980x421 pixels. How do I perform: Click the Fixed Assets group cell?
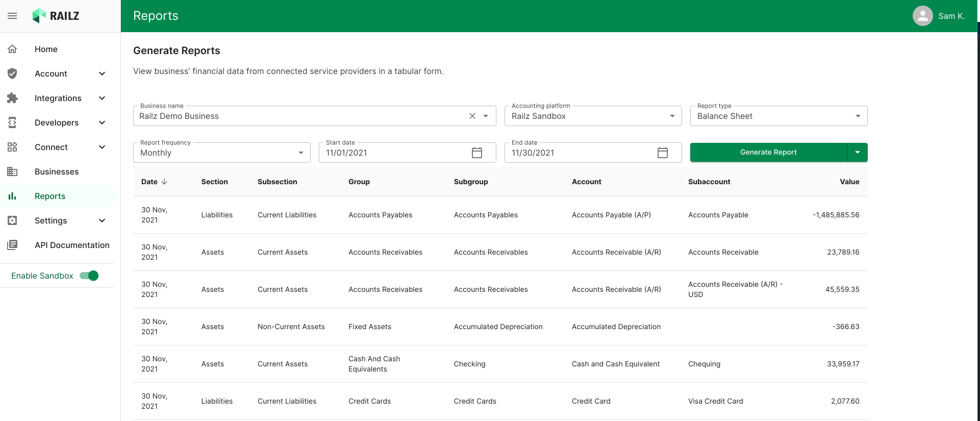pyautogui.click(x=370, y=327)
